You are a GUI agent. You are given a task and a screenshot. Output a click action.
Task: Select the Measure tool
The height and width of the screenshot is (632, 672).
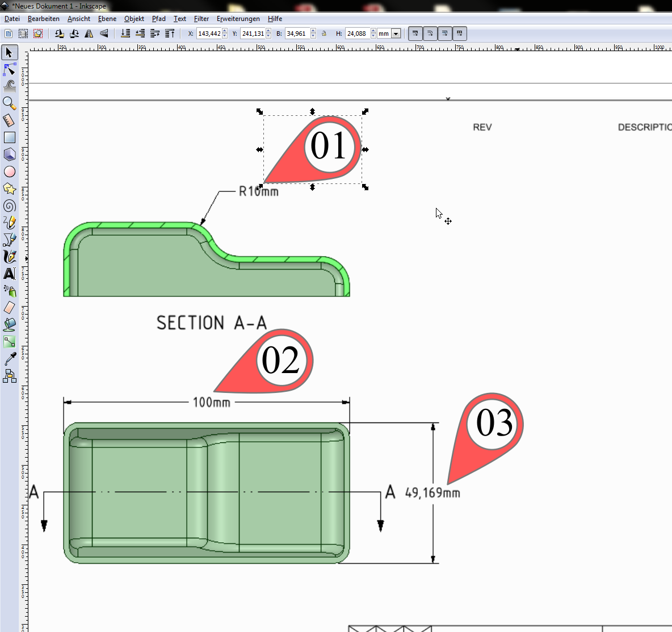[x=9, y=120]
